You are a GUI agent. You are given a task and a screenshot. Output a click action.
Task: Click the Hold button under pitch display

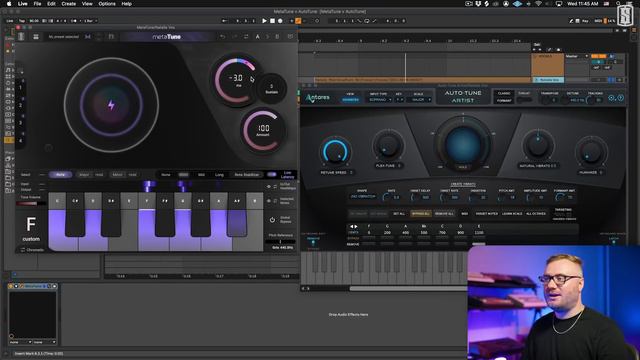(463, 167)
